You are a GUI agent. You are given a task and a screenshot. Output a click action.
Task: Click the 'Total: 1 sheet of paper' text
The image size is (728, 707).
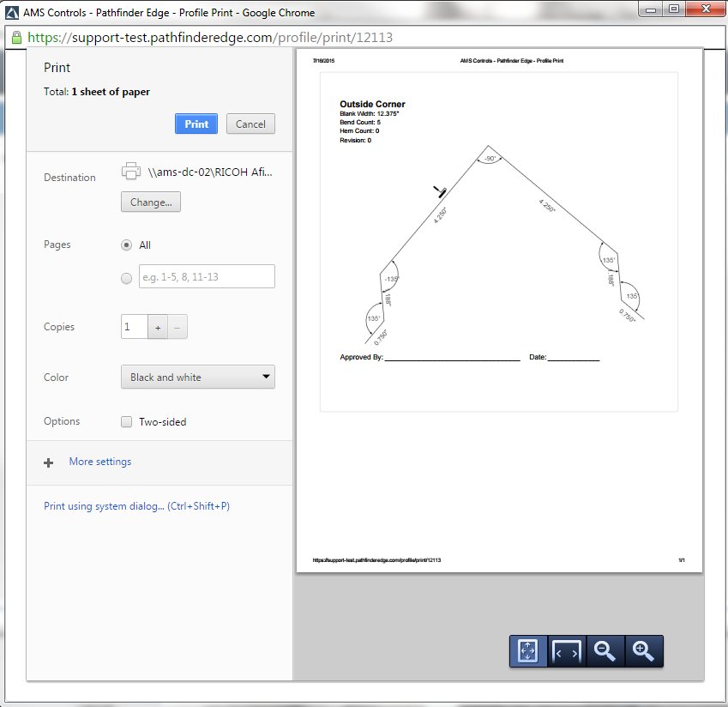[97, 92]
